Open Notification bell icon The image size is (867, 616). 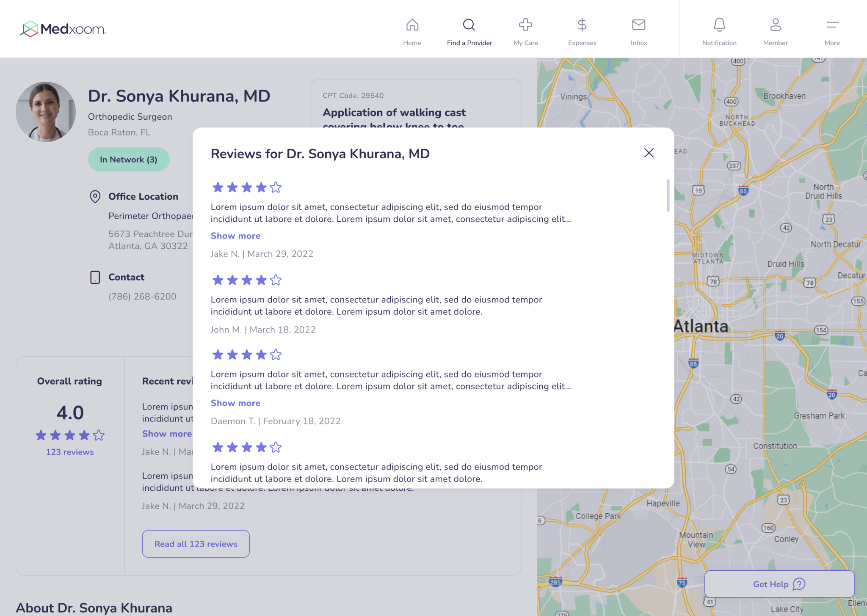[719, 25]
